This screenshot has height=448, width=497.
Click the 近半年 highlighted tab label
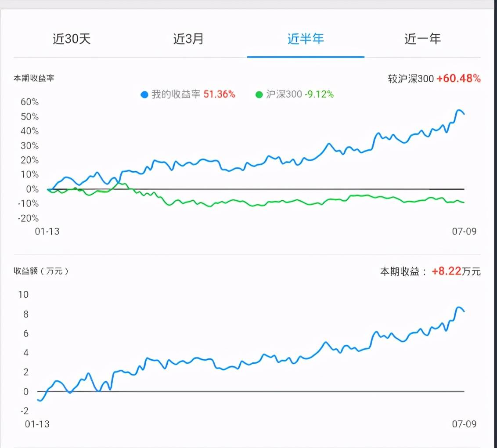tap(305, 39)
